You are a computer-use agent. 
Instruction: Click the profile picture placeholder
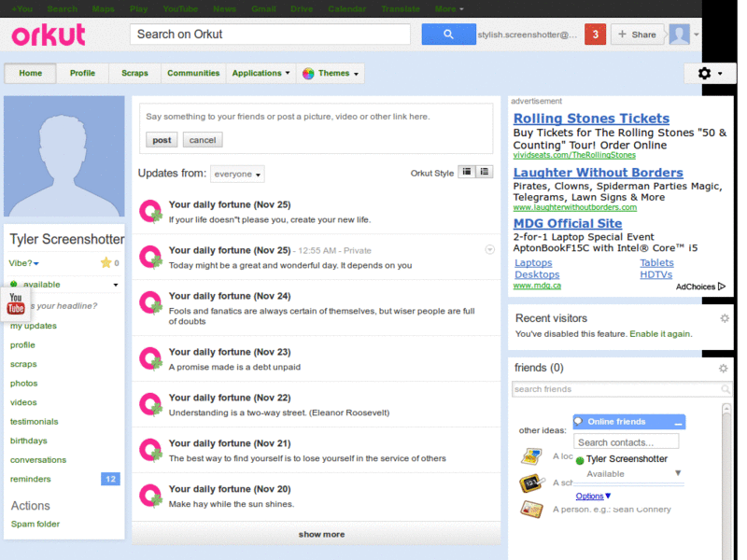pos(64,156)
